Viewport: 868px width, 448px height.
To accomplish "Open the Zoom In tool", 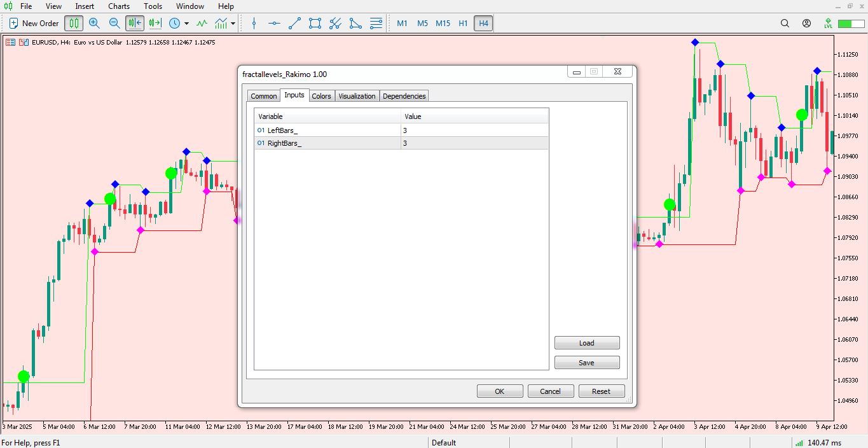I will pyautogui.click(x=94, y=24).
